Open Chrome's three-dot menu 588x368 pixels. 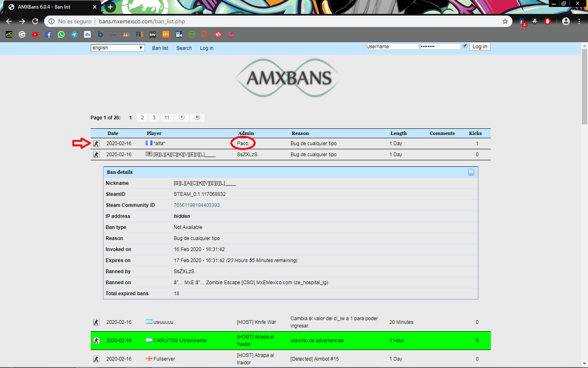coord(579,21)
